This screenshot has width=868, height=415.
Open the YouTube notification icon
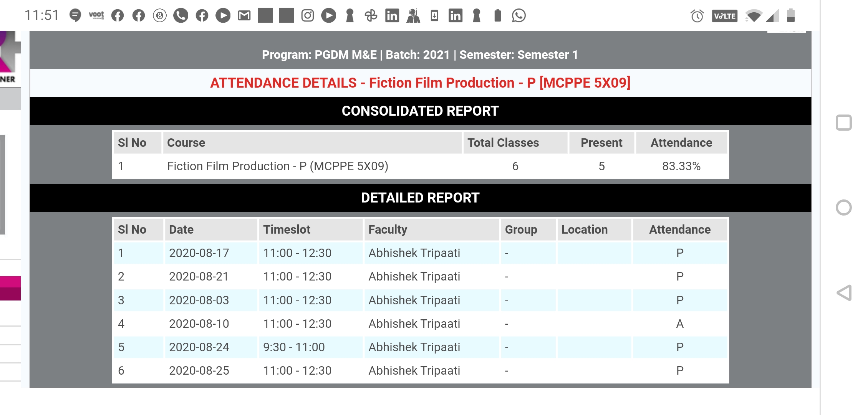click(x=223, y=15)
